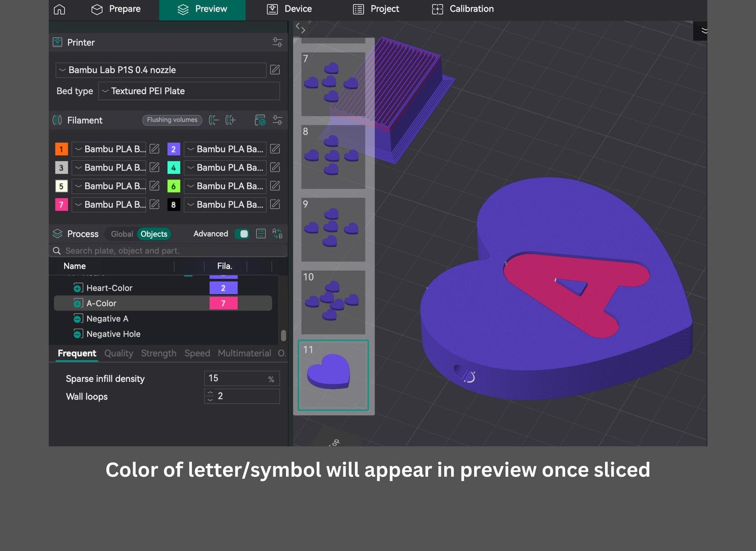Switch Process to Global mode
756x551 pixels.
point(122,234)
